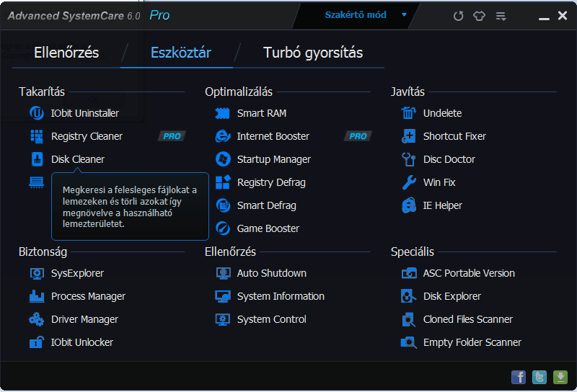Click the Startup Manager icon

point(223,159)
